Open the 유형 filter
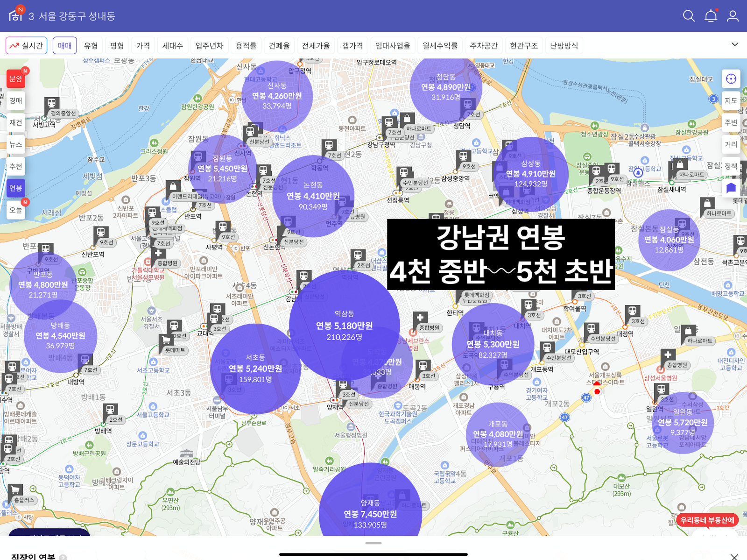 click(91, 45)
